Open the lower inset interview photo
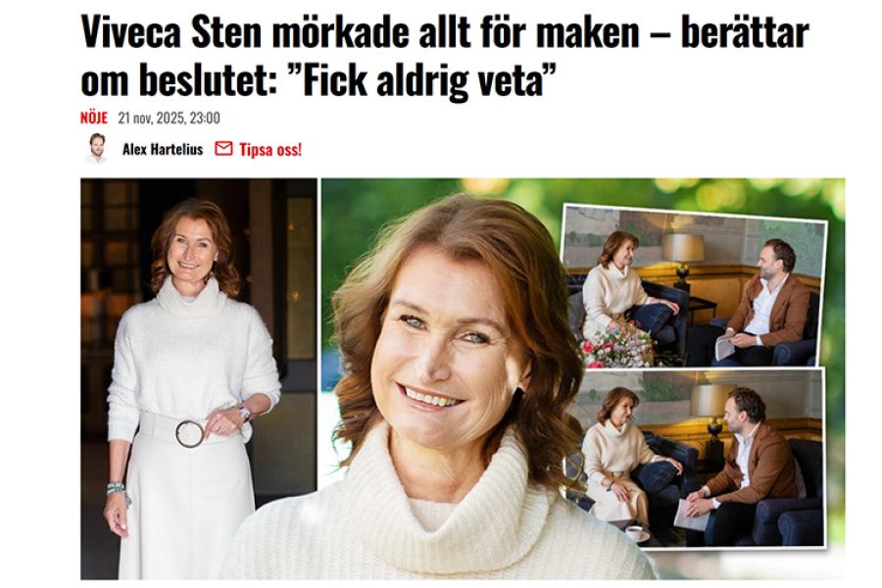Viewport: 882px width, 588px height. coord(695,457)
